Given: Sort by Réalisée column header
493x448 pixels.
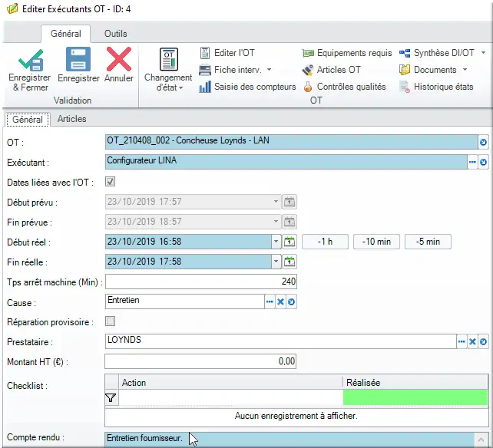Looking at the screenshot, I should (x=415, y=382).
